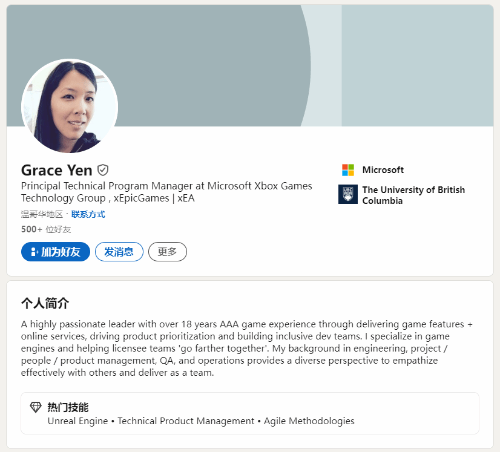Click the Microsoft colored squares logo
This screenshot has height=452, width=500.
pyautogui.click(x=348, y=170)
